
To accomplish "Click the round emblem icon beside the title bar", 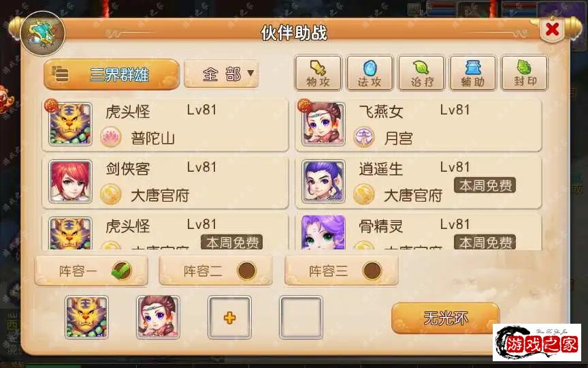I will (x=42, y=33).
